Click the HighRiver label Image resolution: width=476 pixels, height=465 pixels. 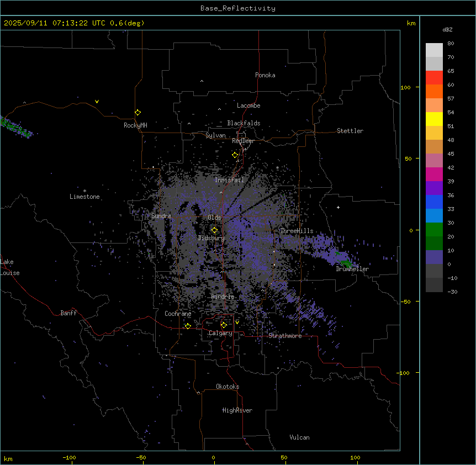(237, 410)
